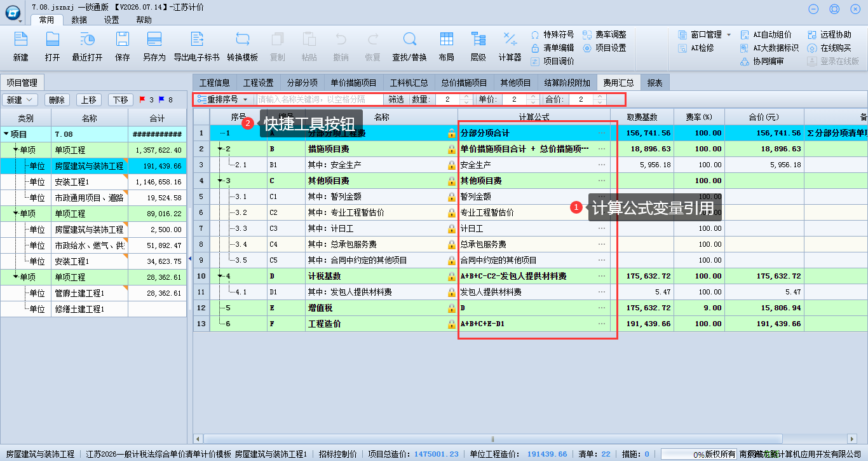Click the 远程协助 remote assistance tool
The width and height of the screenshot is (868, 461).
pyautogui.click(x=829, y=34)
